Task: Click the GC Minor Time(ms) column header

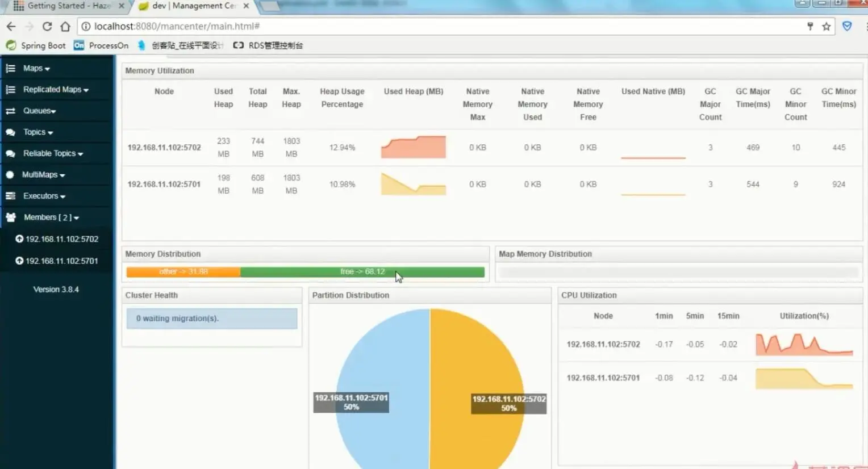Action: tap(838, 98)
